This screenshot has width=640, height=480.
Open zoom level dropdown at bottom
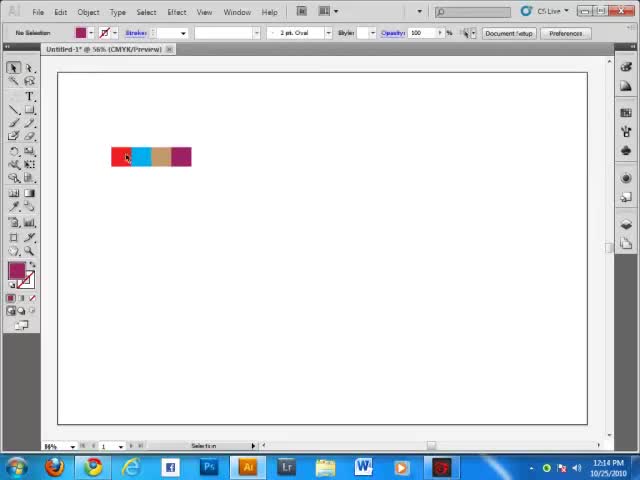(73, 447)
